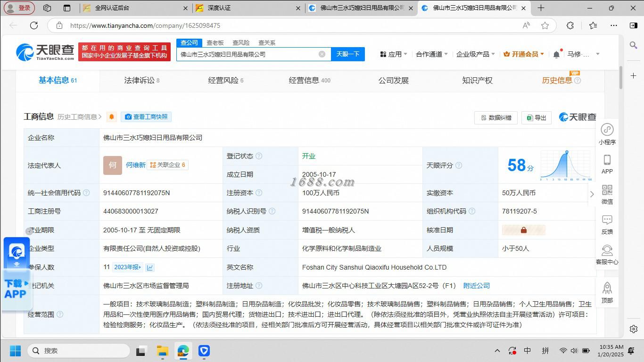
Task: Open the Windows Start menu
Action: [15, 351]
